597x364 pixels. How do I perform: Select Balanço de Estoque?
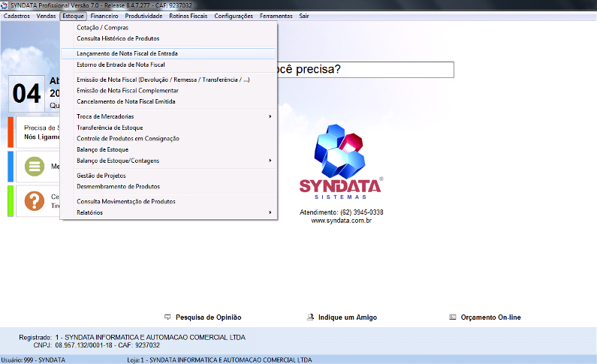pos(168,149)
